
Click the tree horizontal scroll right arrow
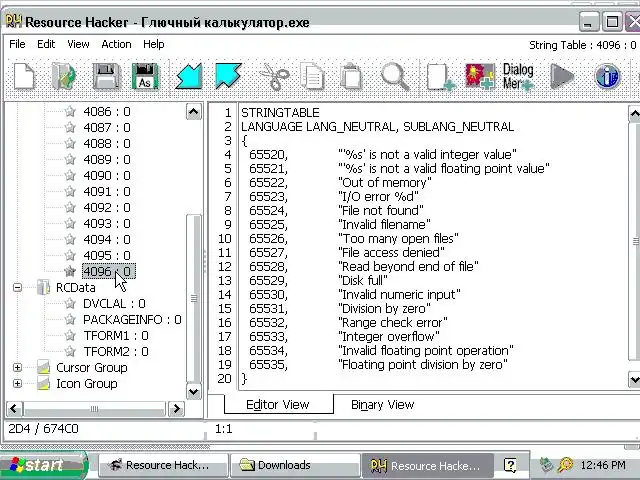click(x=176, y=409)
